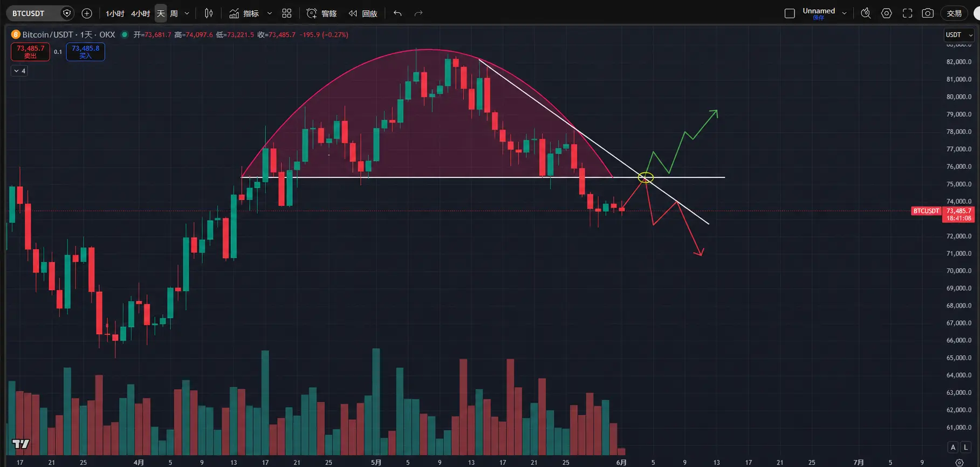The height and width of the screenshot is (467, 980).
Task: Take a chart snapshot with camera icon
Action: click(928, 13)
